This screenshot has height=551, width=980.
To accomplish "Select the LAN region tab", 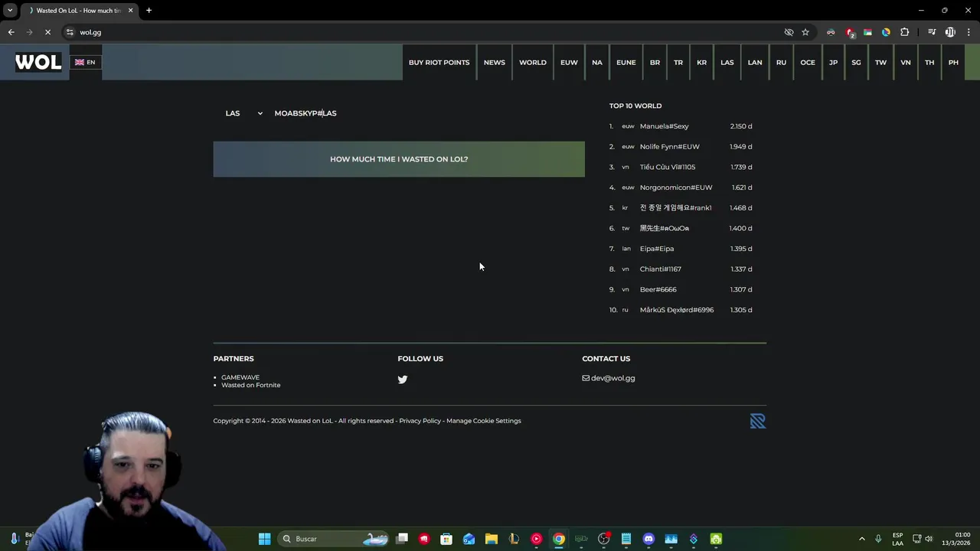I will point(755,63).
